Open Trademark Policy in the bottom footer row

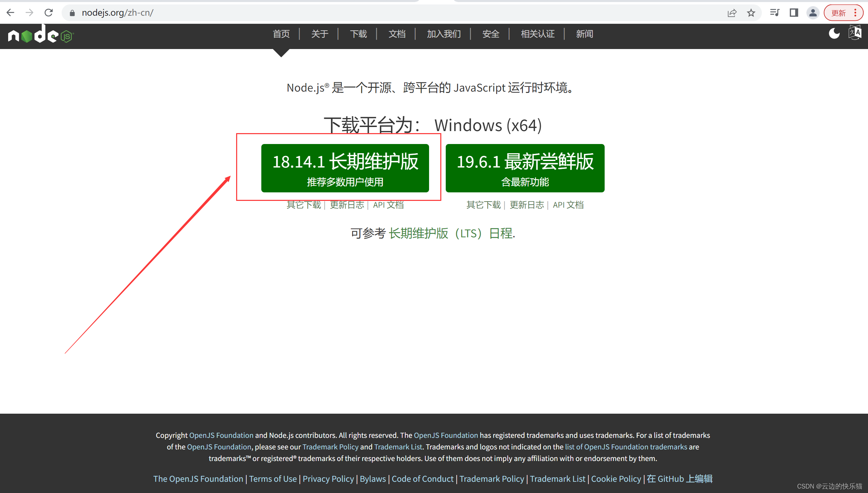pos(492,479)
